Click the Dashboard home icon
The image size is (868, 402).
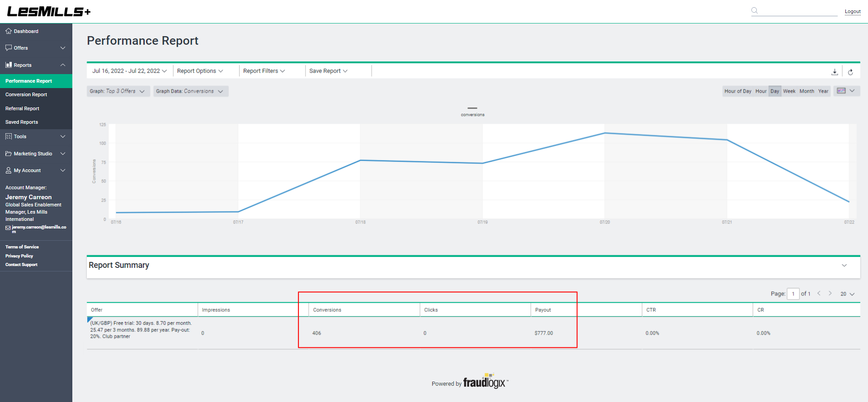pos(9,31)
